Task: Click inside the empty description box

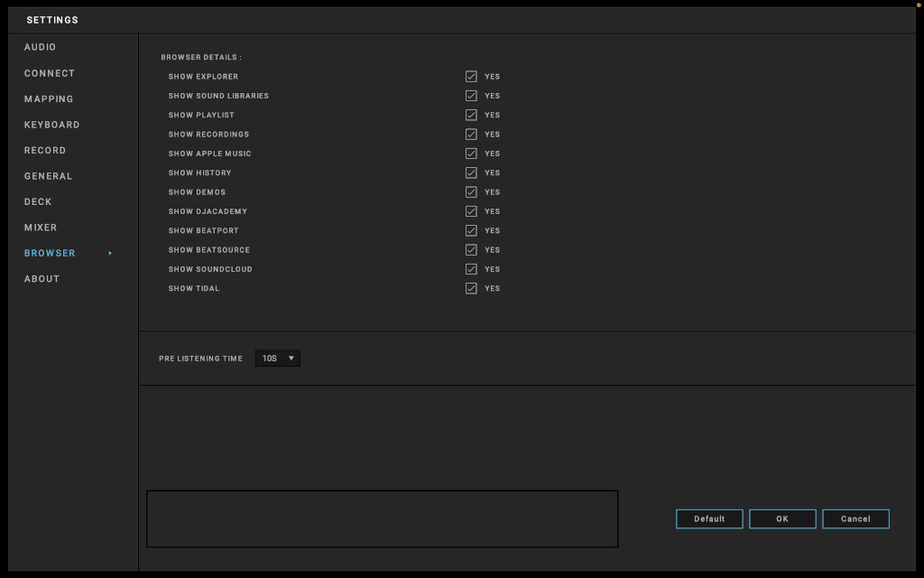Action: point(382,518)
